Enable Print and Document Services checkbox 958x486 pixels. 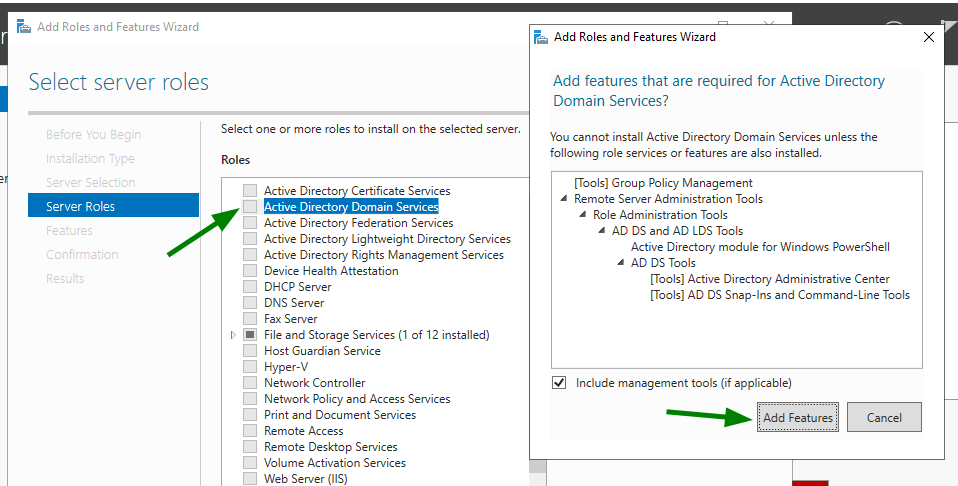[250, 414]
